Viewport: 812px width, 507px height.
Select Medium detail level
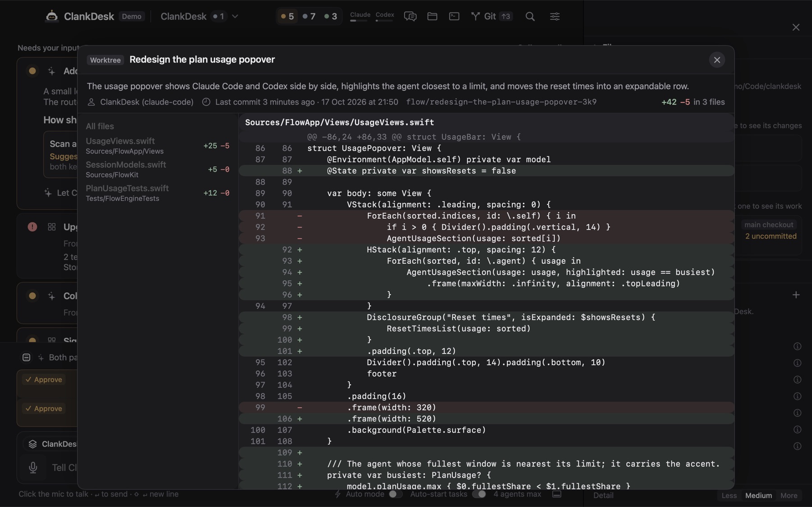pyautogui.click(x=758, y=495)
